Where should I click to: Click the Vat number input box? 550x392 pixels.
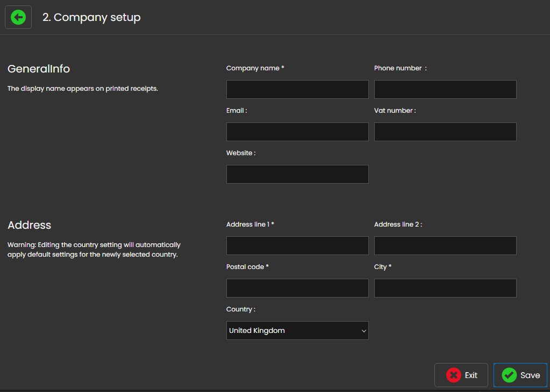tap(445, 132)
